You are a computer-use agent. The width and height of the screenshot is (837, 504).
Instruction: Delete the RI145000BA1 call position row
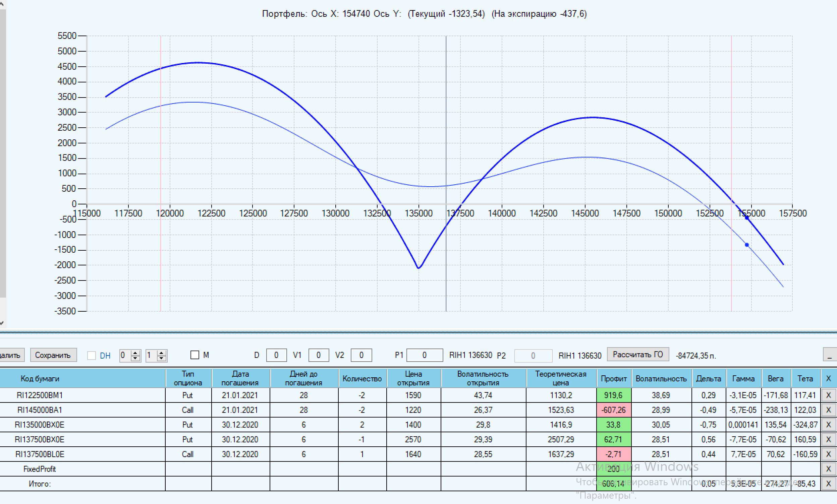coord(828,410)
